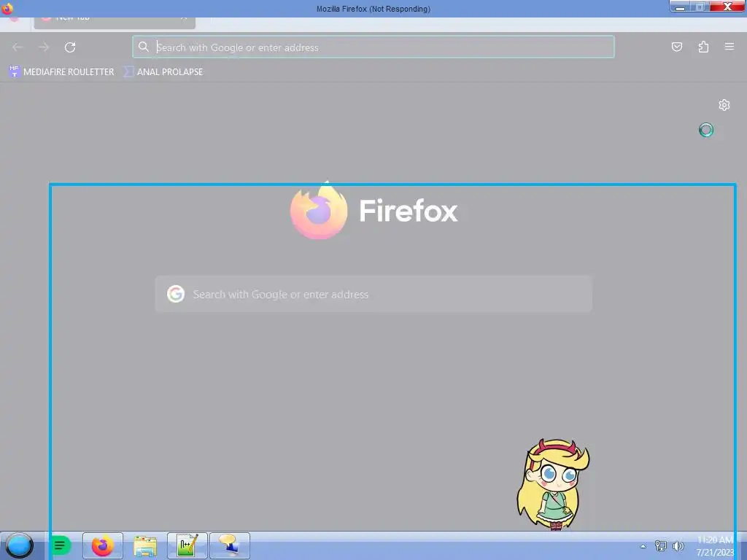The width and height of the screenshot is (747, 560).
Task: Open Notepad++ taskbar button
Action: [x=187, y=545]
